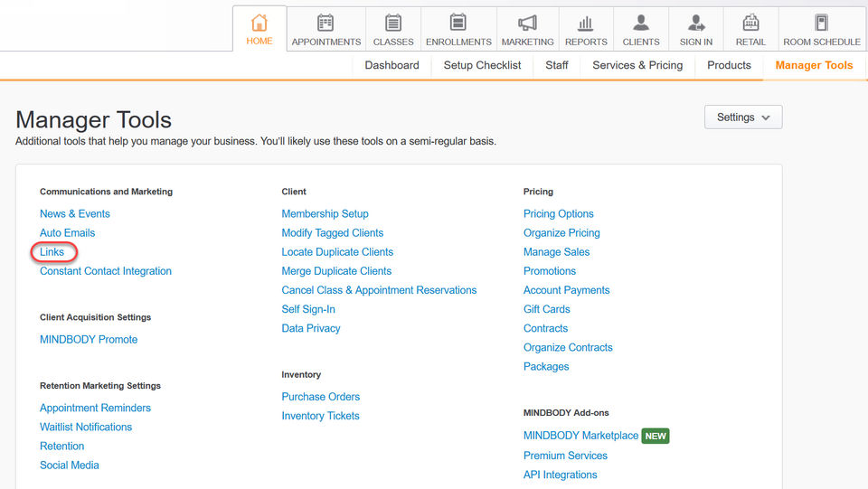This screenshot has height=489, width=868.
Task: Open the Reports bar chart icon
Action: tap(585, 24)
